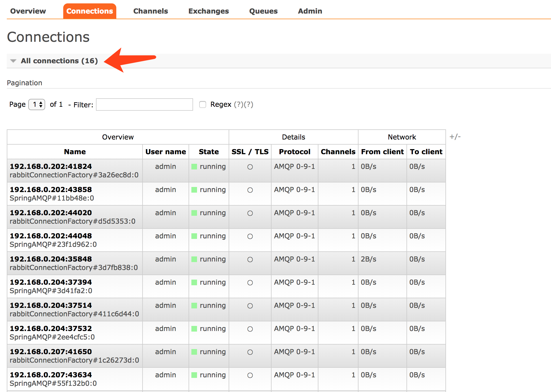Viewport: 551px width, 392px height.
Task: Focus the Filter text field
Action: [x=145, y=104]
